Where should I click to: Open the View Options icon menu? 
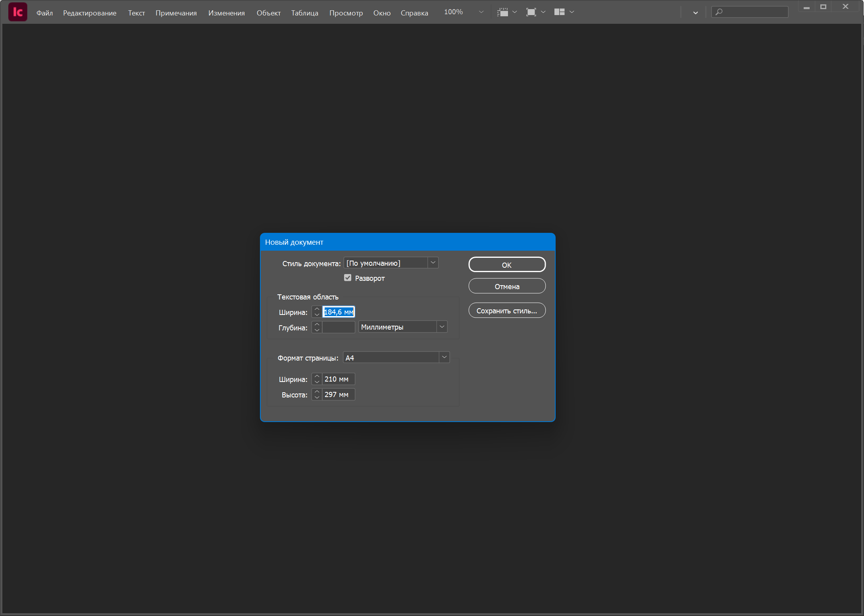tap(503, 12)
